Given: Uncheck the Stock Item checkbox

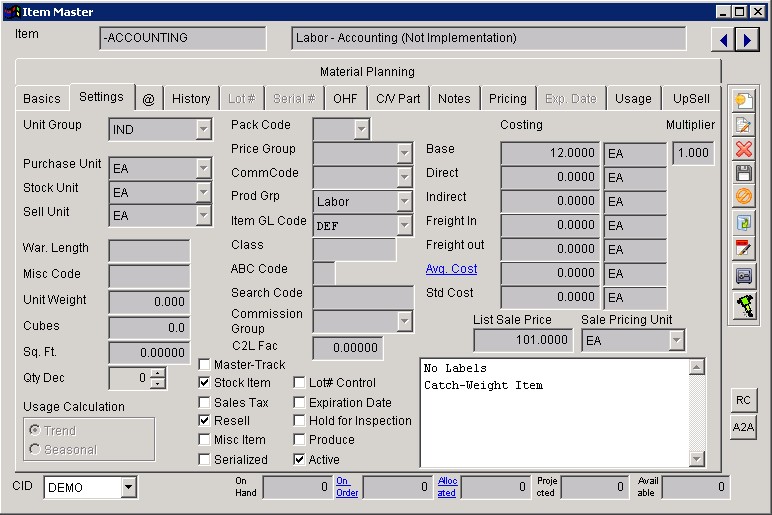Looking at the screenshot, I should 204,382.
